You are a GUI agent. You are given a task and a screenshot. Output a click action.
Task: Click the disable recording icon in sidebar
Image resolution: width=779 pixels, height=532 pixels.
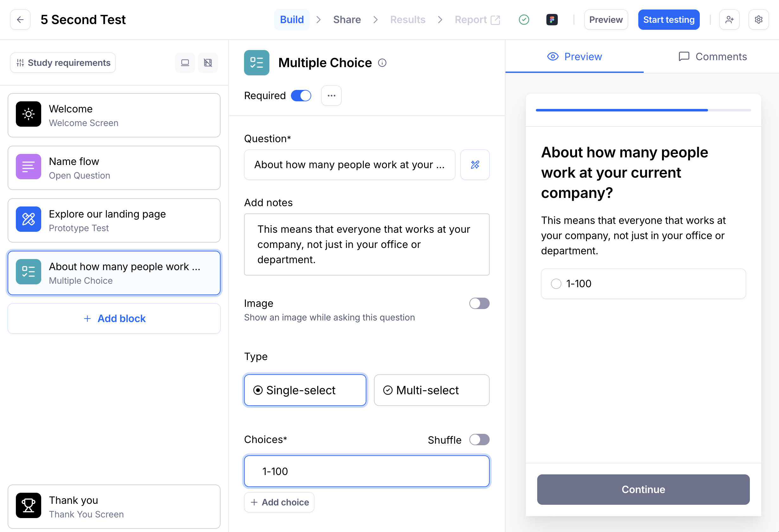[x=208, y=63]
